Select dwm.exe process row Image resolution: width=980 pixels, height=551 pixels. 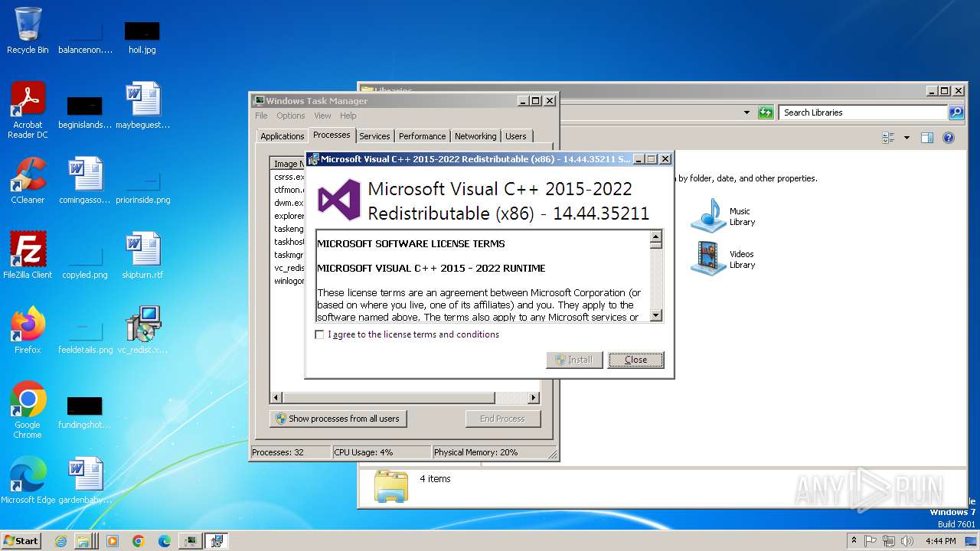[289, 203]
